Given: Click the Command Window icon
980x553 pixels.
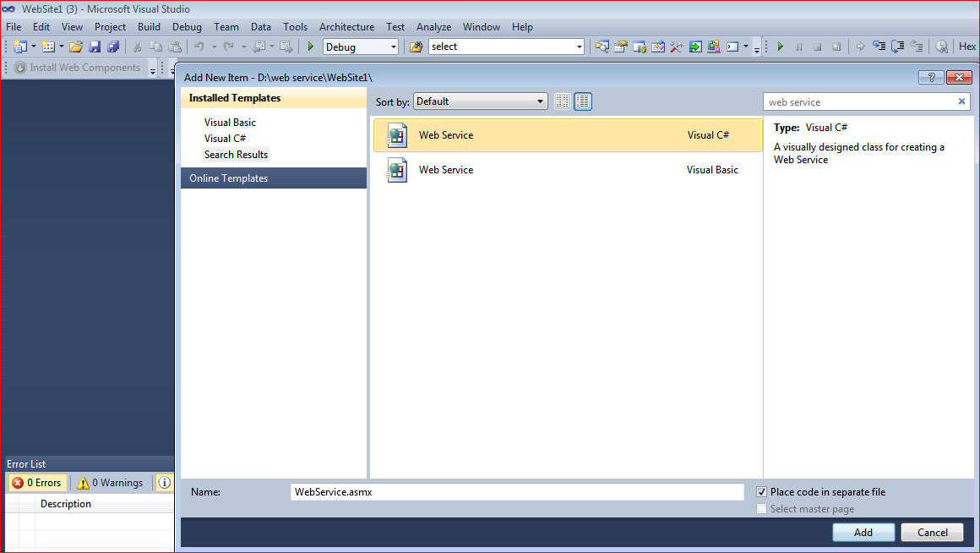Looking at the screenshot, I should (732, 47).
